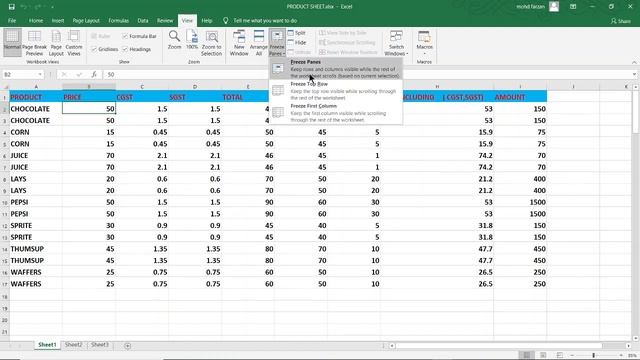Click View Side by Side

click(343, 33)
